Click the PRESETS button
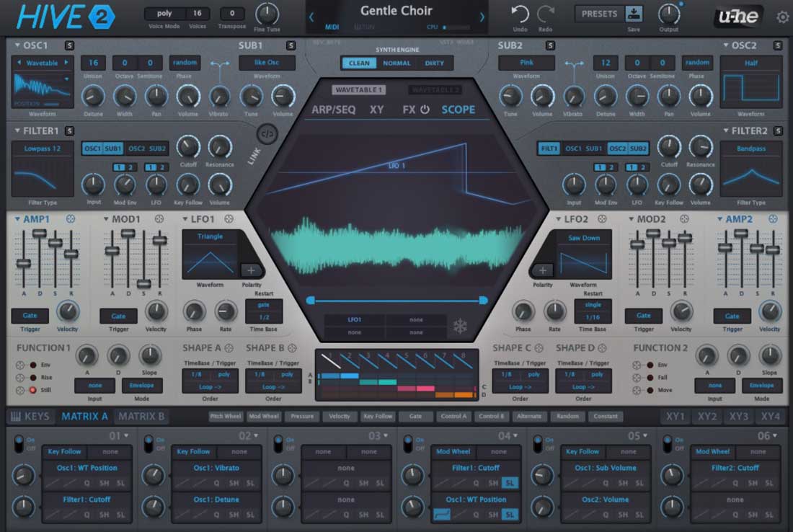The height and width of the screenshot is (532, 793). [x=598, y=14]
